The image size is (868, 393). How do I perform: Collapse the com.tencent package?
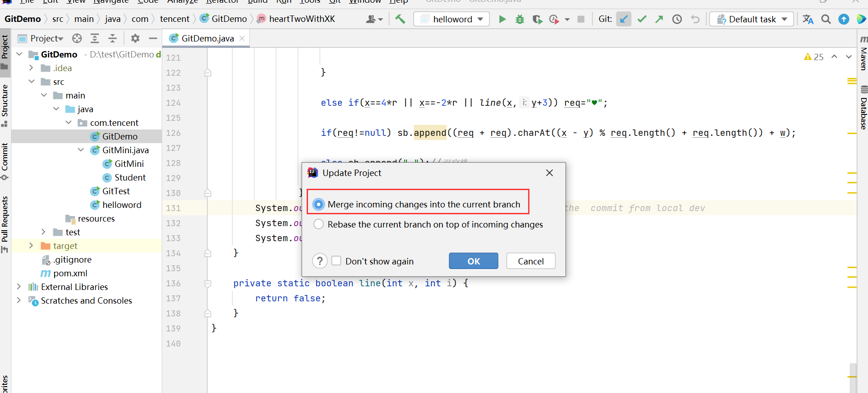coord(68,123)
